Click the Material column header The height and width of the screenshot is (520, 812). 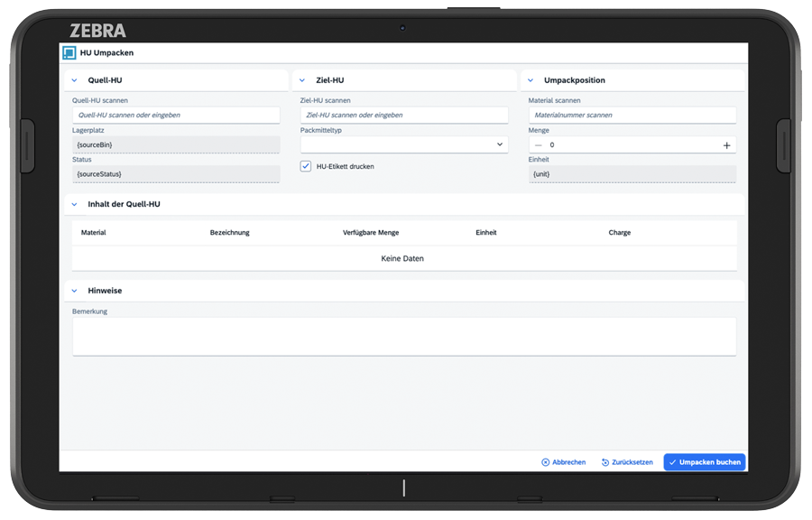(x=93, y=233)
